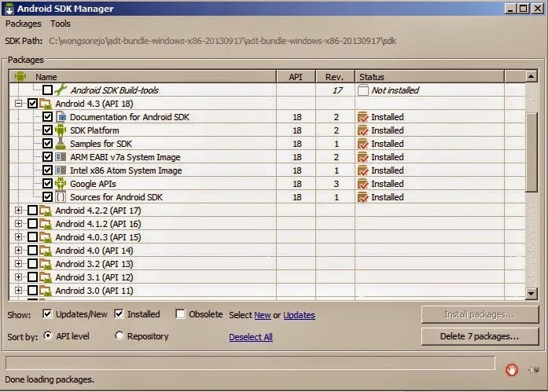Click the folder icon for Android 4.0 (API 14)
Screen dimensions: 548x392
[46, 251]
